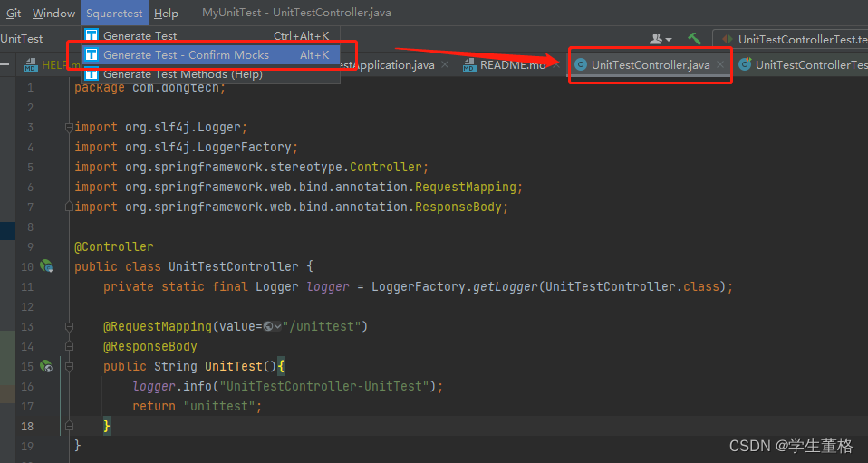Screen dimensions: 868x463
Task: Click the fold end marker at line 7
Action: click(x=69, y=207)
